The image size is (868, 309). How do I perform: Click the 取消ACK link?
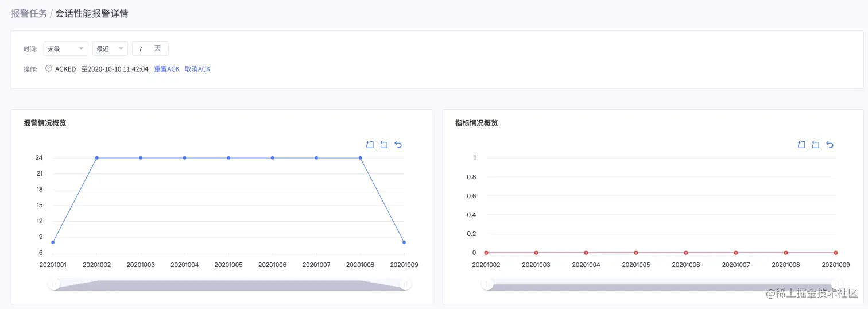pyautogui.click(x=197, y=69)
